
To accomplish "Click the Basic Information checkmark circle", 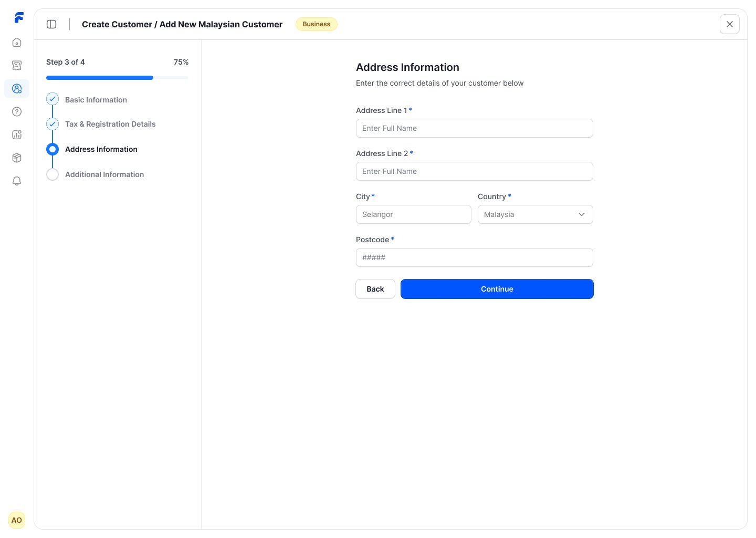I will tap(52, 99).
